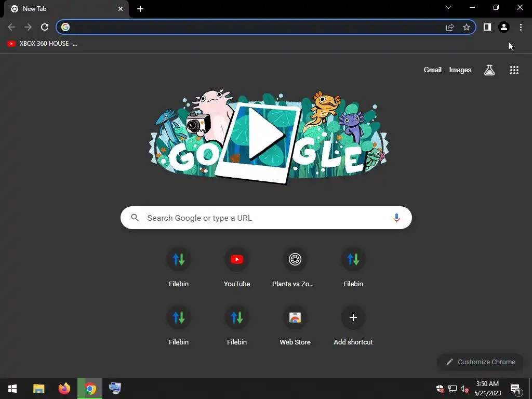Screen dimensions: 532x399
Task: Select the New Tab tab
Action: pos(66,9)
